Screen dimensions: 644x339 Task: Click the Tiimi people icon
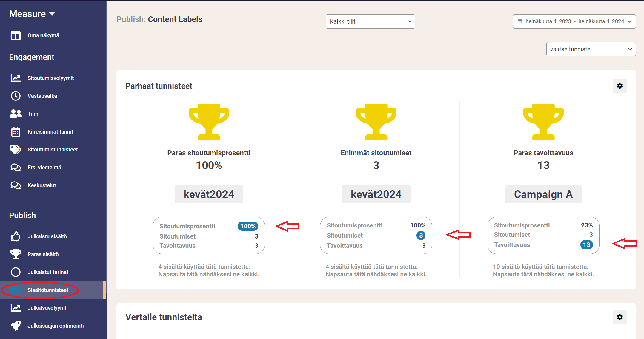click(16, 114)
